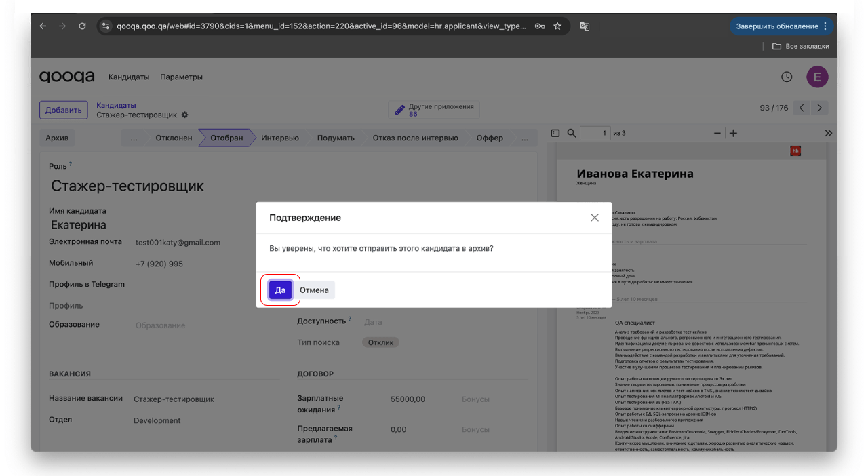Close the Подтверждение dialog with X
Viewport: 868px width, 476px height.
coord(595,218)
